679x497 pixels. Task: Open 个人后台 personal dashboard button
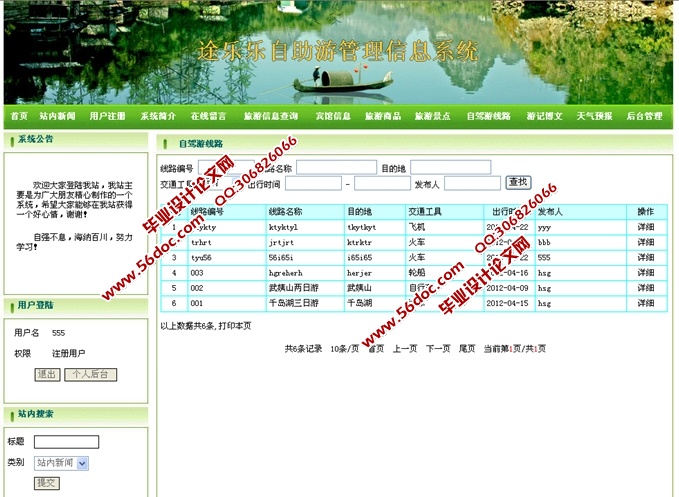(x=91, y=374)
